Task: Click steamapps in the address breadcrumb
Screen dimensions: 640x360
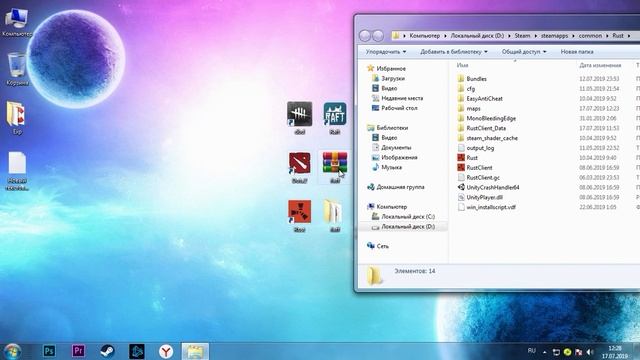Action: point(554,36)
